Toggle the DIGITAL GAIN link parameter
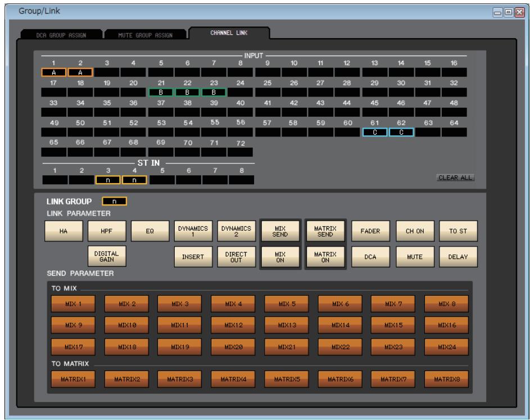This screenshot has width=530, height=420. pos(106,256)
